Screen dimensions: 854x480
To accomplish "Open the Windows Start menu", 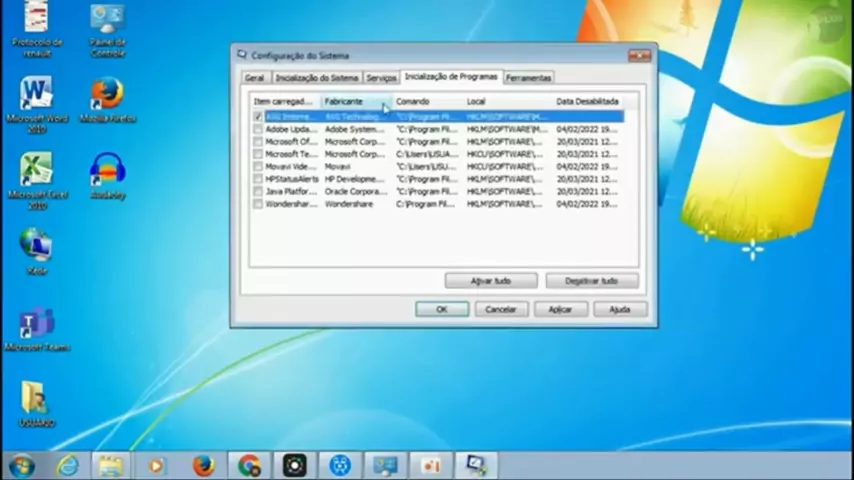I will [x=22, y=466].
